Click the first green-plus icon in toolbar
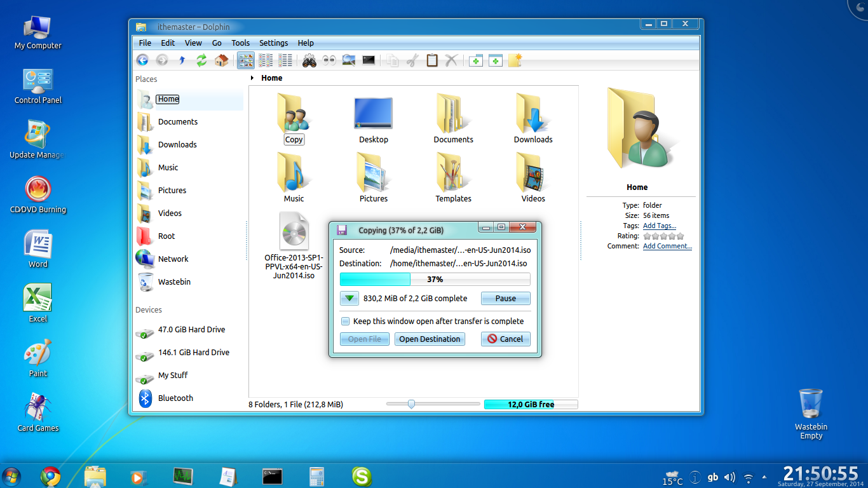Screen dimensions: 868x488 [476, 60]
